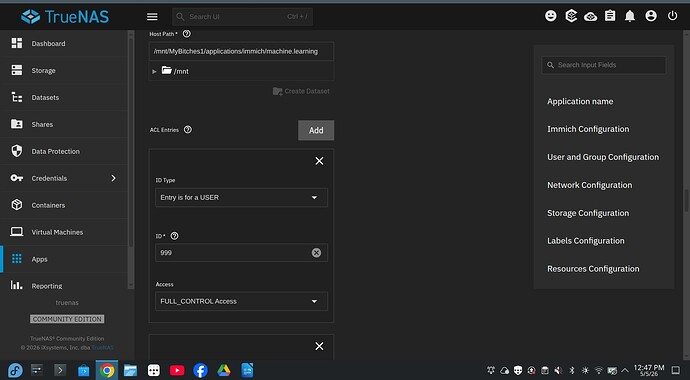The image size is (690, 380).
Task: Click the TrueNAS logo
Action: pos(65,17)
